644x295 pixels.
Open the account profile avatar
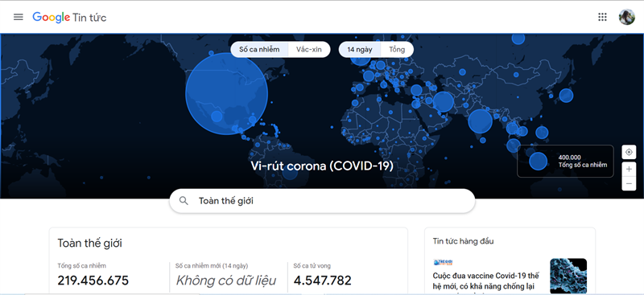click(627, 17)
